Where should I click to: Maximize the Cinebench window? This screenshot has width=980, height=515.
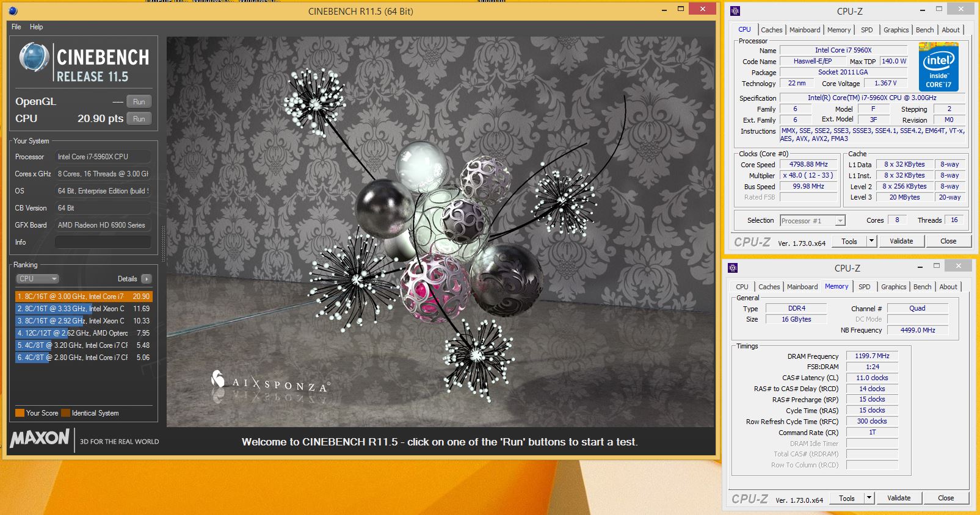pos(681,10)
